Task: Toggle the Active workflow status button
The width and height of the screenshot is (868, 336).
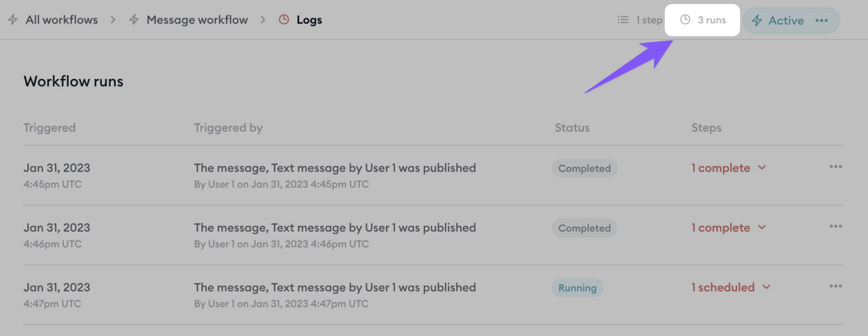Action: pyautogui.click(x=777, y=20)
